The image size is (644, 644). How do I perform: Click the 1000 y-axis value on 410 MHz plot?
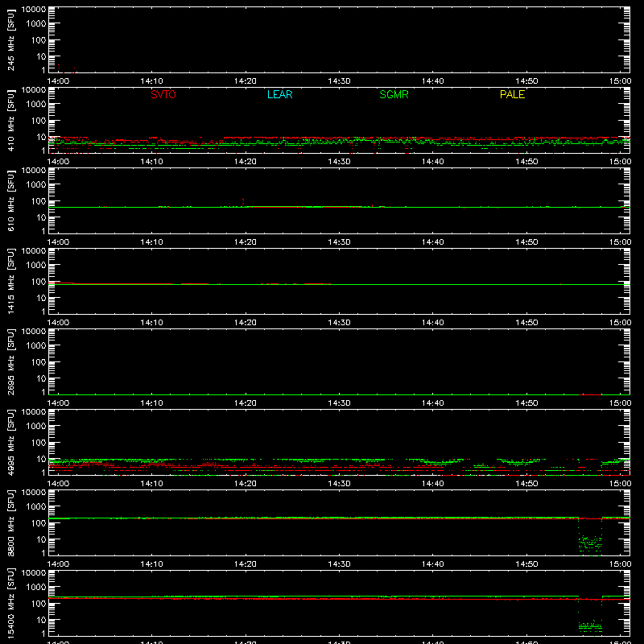point(36,105)
